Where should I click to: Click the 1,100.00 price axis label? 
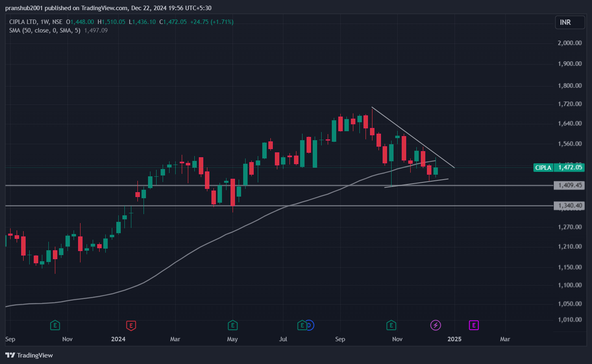570,285
